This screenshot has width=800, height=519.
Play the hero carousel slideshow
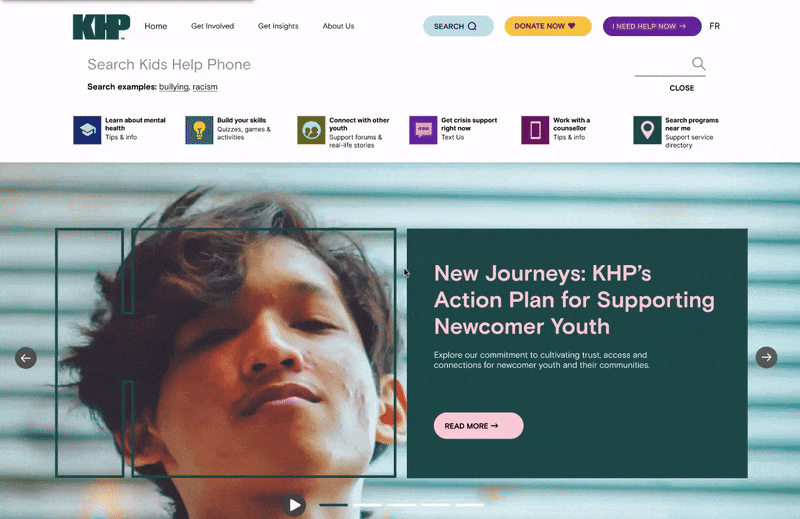[294, 505]
